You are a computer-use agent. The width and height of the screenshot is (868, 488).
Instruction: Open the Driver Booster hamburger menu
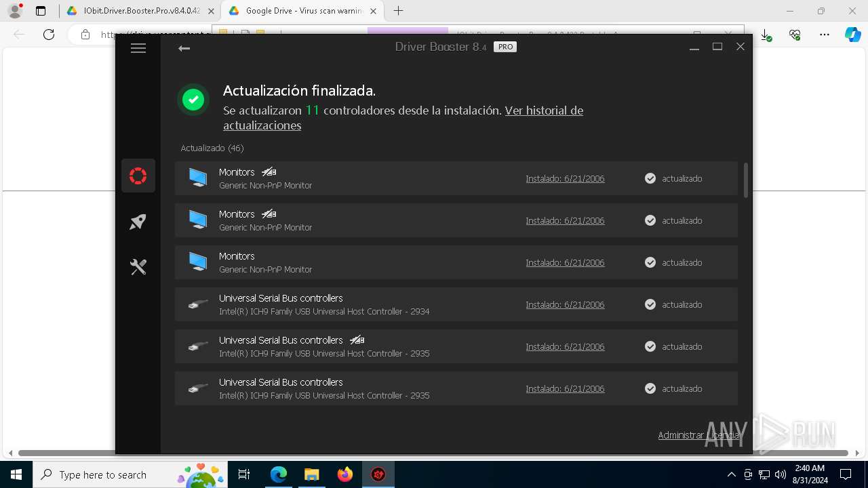click(138, 48)
